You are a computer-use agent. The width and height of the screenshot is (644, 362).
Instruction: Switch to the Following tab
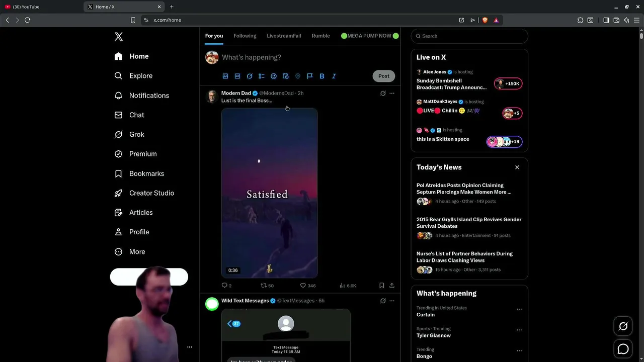(245, 36)
